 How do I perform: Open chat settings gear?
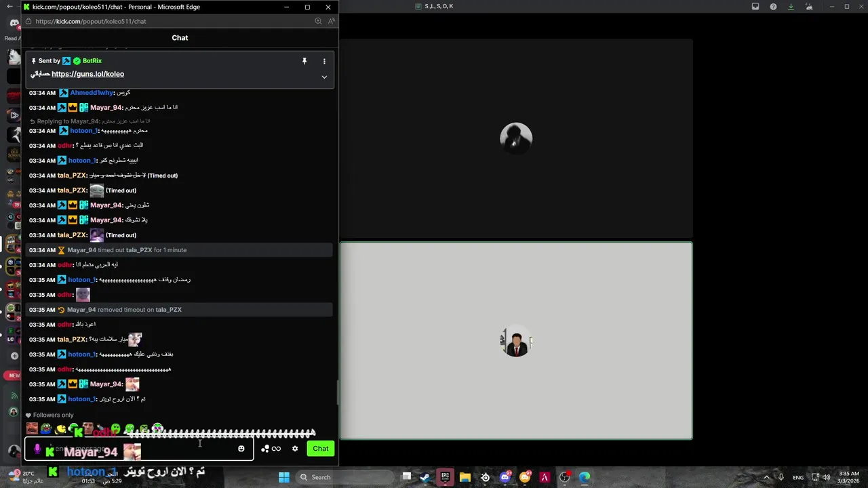(x=295, y=449)
